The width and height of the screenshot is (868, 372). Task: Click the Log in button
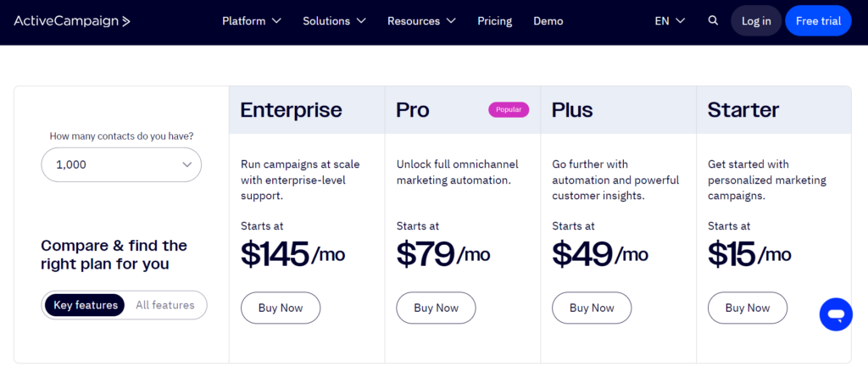tap(756, 21)
